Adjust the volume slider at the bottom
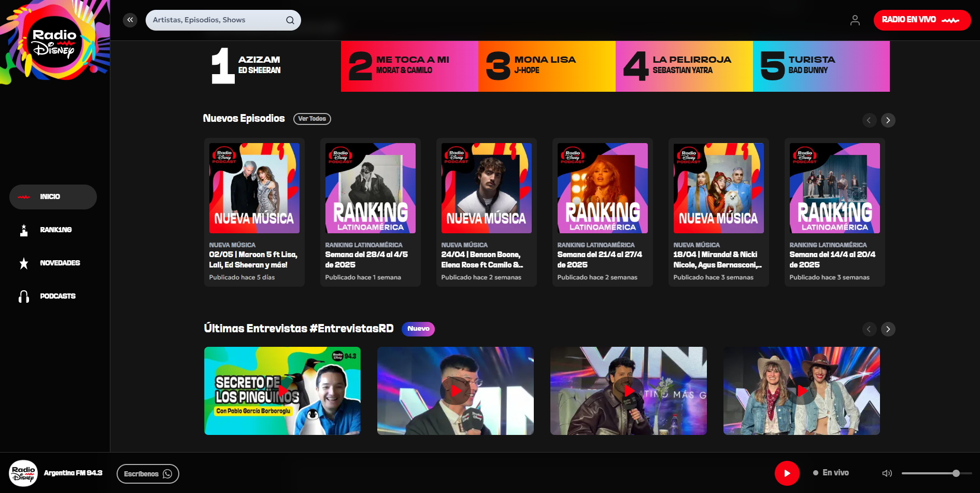The image size is (980, 493). [957, 473]
